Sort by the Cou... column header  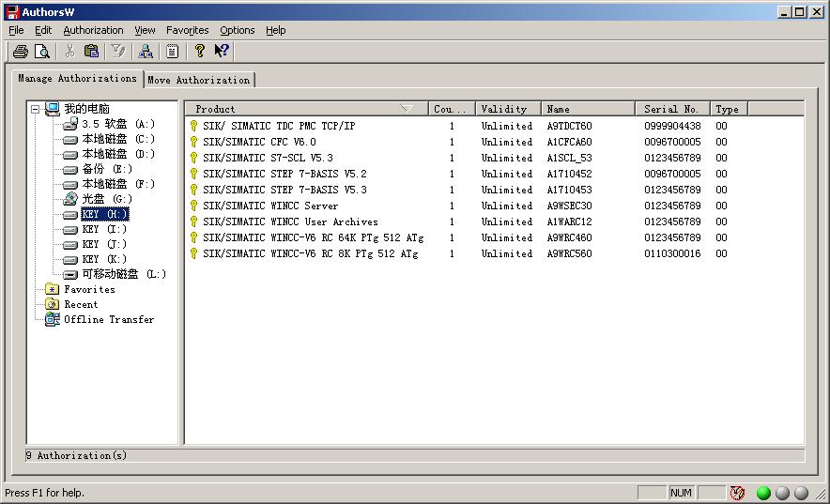[452, 109]
